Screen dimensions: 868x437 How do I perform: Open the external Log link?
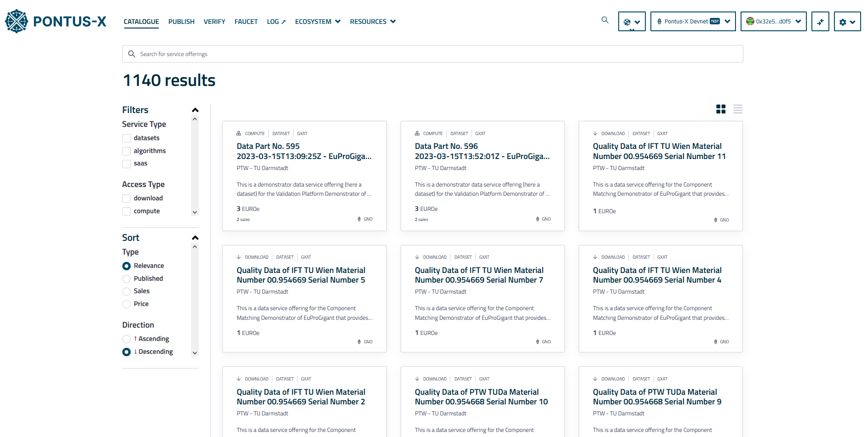(x=276, y=22)
